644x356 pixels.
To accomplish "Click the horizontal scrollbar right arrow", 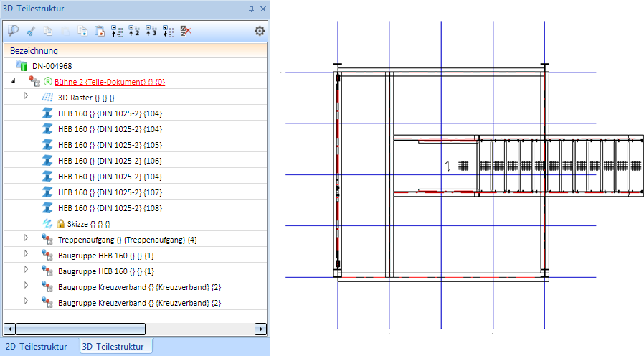I will [x=260, y=329].
